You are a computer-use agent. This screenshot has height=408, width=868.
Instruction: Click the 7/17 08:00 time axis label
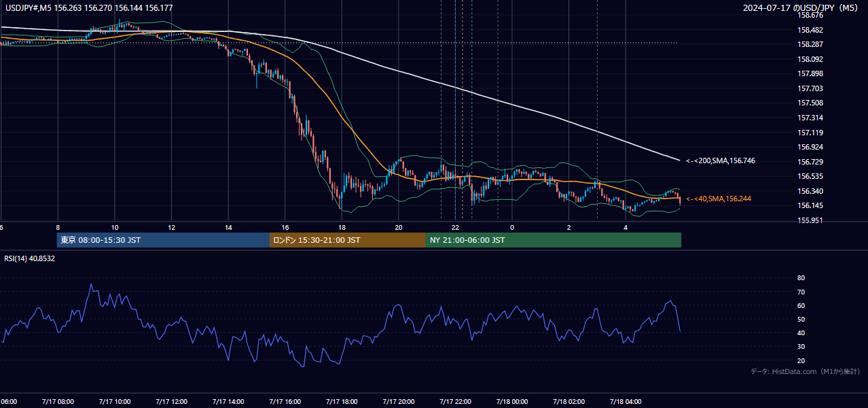coord(58,401)
